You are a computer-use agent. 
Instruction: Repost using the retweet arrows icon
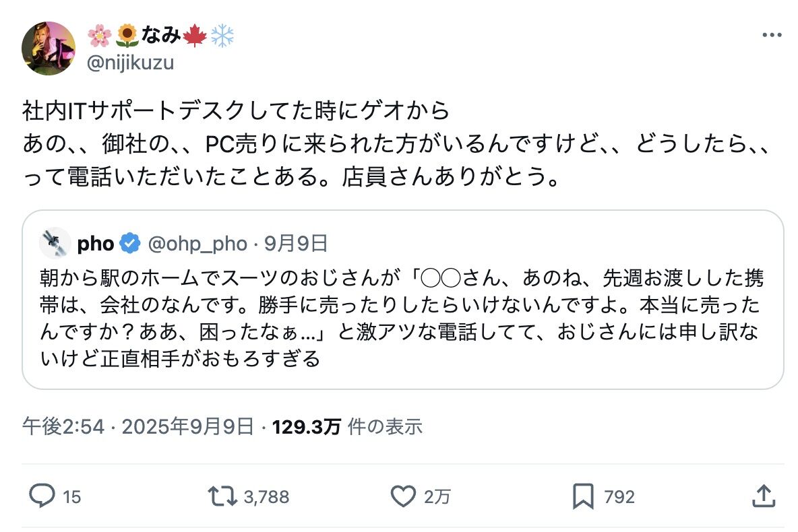(222, 496)
